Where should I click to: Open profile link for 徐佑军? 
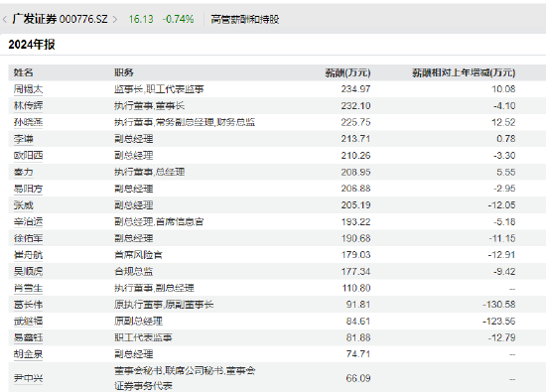(x=28, y=238)
